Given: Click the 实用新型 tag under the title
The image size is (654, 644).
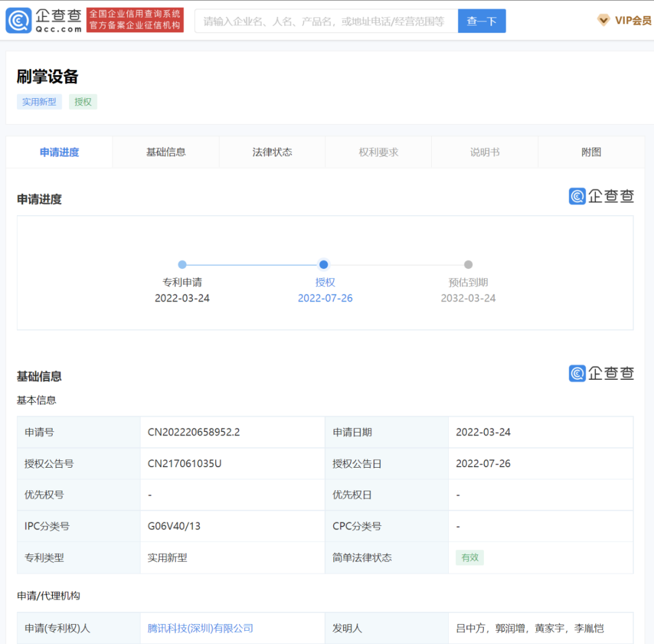Looking at the screenshot, I should (x=39, y=102).
